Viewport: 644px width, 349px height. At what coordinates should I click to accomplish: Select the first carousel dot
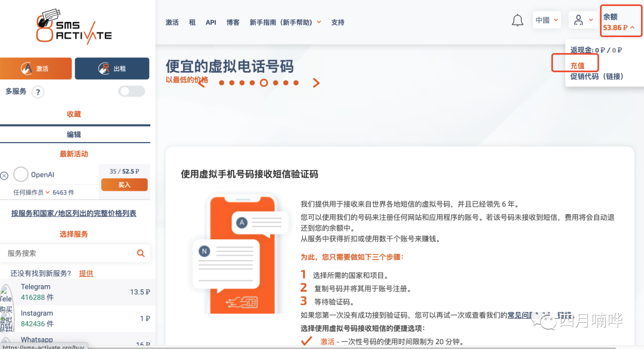pos(221,83)
